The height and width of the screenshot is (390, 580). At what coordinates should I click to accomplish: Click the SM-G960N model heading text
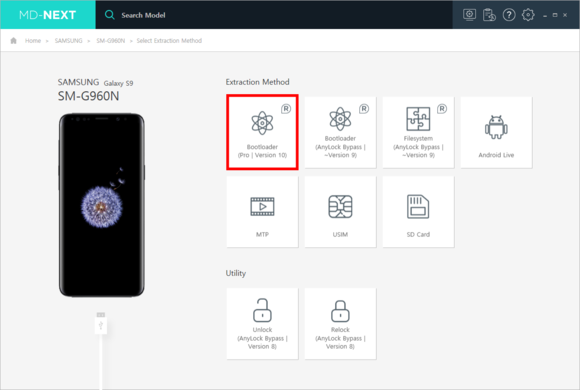(88, 96)
